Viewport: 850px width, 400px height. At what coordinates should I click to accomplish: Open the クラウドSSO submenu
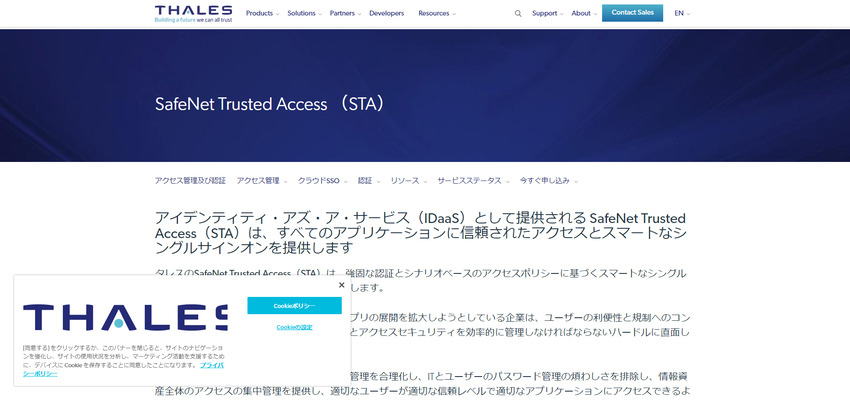[323, 181]
